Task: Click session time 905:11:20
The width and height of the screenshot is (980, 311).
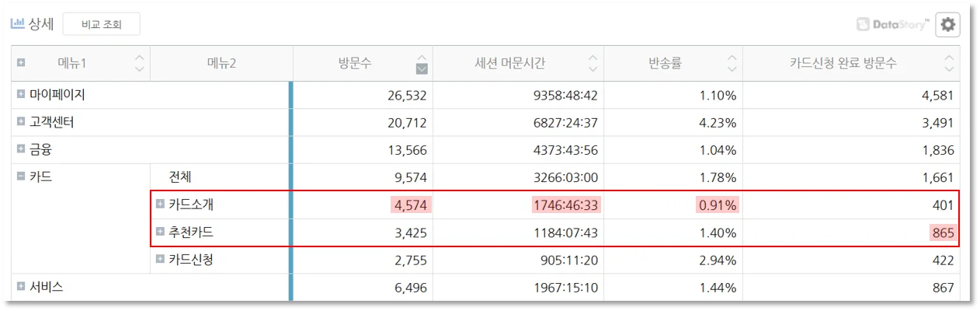Action: point(569,260)
